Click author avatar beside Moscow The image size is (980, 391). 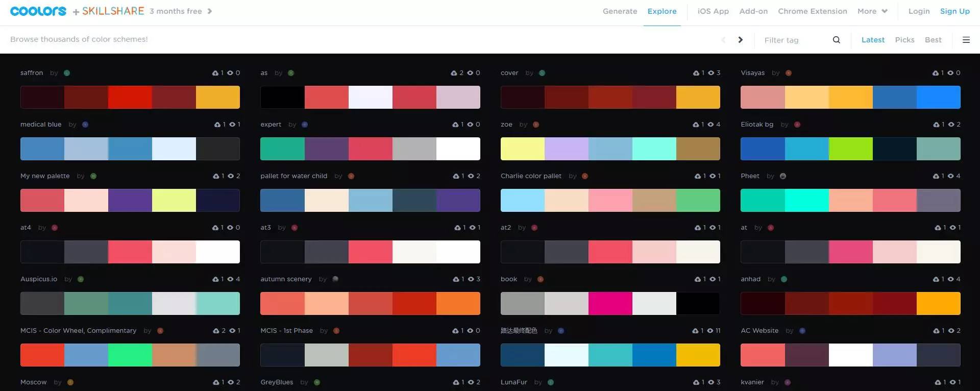tap(70, 382)
